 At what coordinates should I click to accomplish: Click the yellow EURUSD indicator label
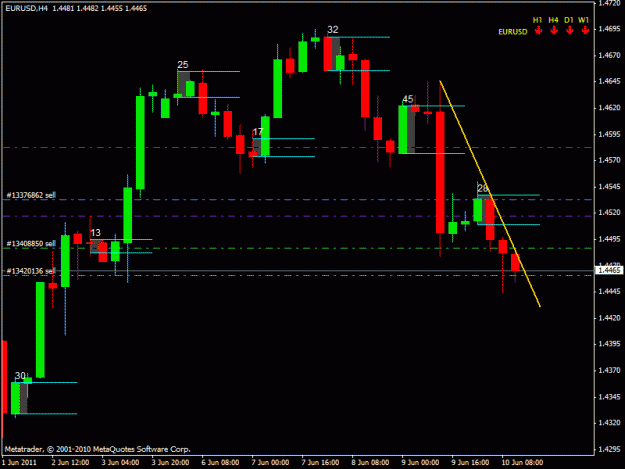tap(513, 32)
